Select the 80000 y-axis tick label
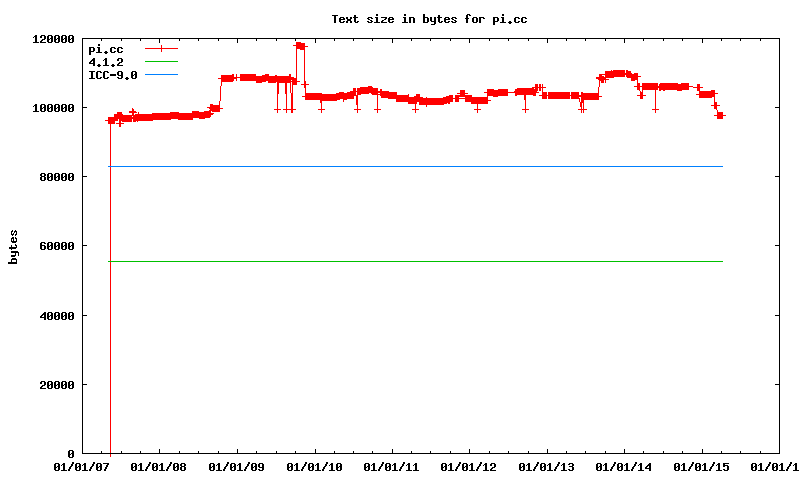800x480 pixels. coord(56,177)
